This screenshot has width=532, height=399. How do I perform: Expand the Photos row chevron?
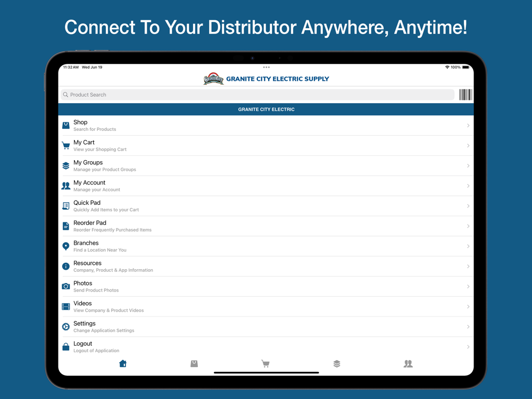[x=468, y=286]
